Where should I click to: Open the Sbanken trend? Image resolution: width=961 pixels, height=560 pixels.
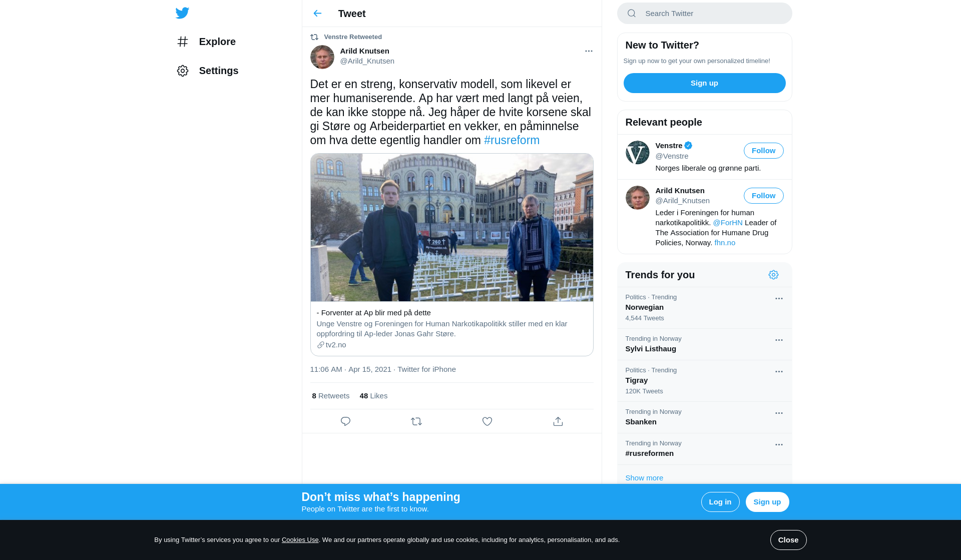click(704, 417)
